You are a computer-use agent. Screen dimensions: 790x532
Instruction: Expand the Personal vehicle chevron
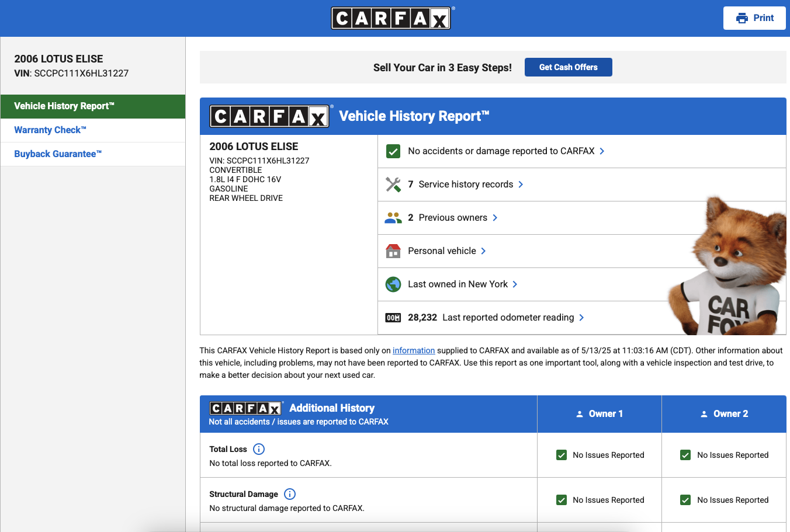(483, 251)
